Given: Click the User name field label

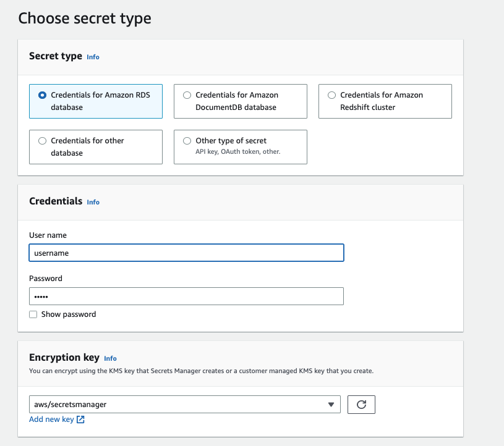Looking at the screenshot, I should click(x=48, y=235).
